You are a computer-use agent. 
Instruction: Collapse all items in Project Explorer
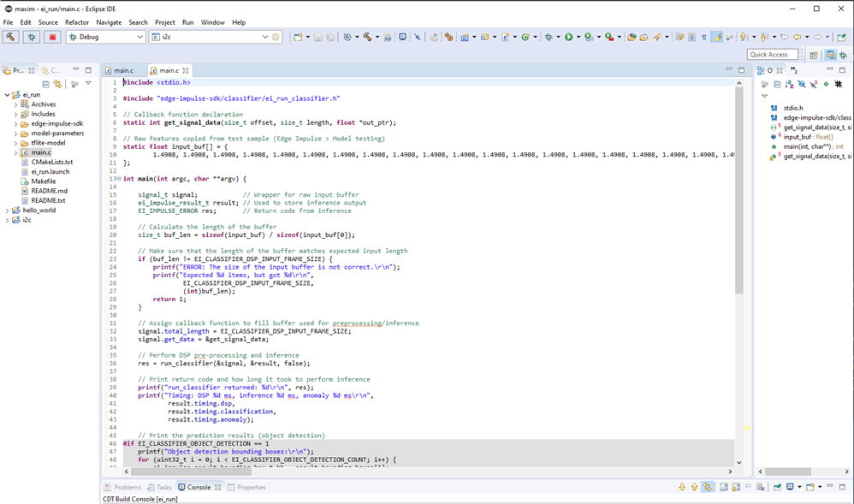[45, 82]
